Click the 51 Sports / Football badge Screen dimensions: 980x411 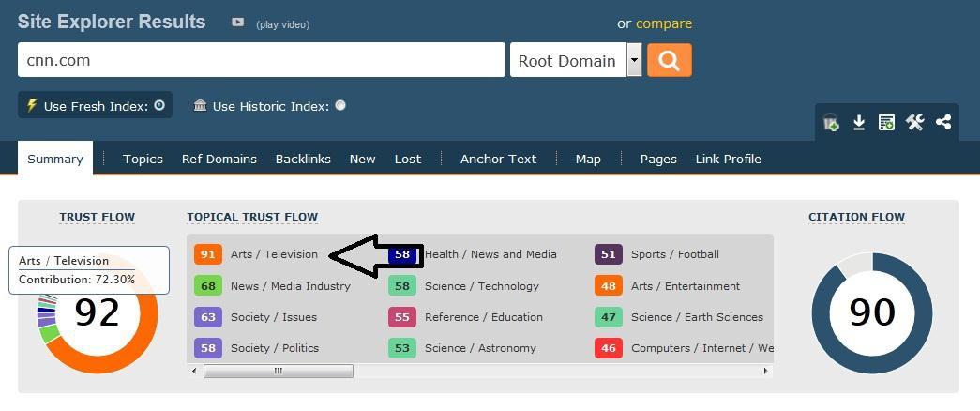(608, 254)
